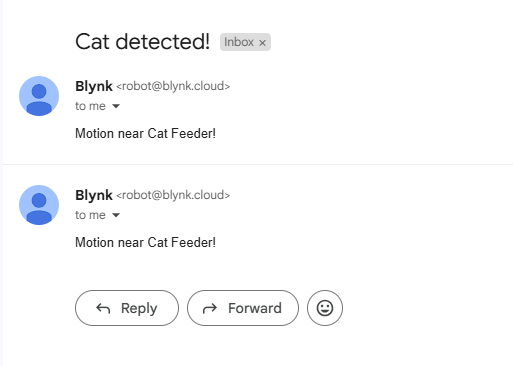Open the emoji reaction picker
Viewport: 513px width, 366px height.
[x=325, y=308]
